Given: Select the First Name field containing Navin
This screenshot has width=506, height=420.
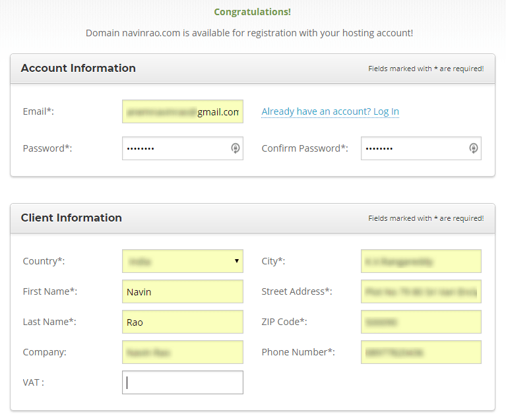Looking at the screenshot, I should tap(183, 291).
